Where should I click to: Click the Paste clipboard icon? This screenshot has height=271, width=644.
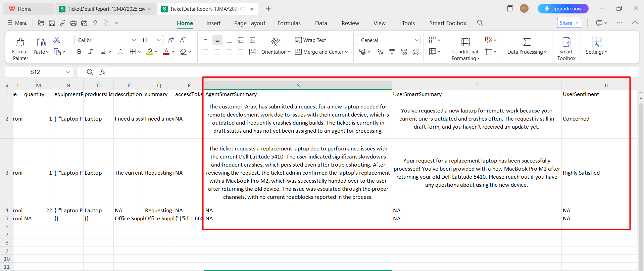click(41, 42)
